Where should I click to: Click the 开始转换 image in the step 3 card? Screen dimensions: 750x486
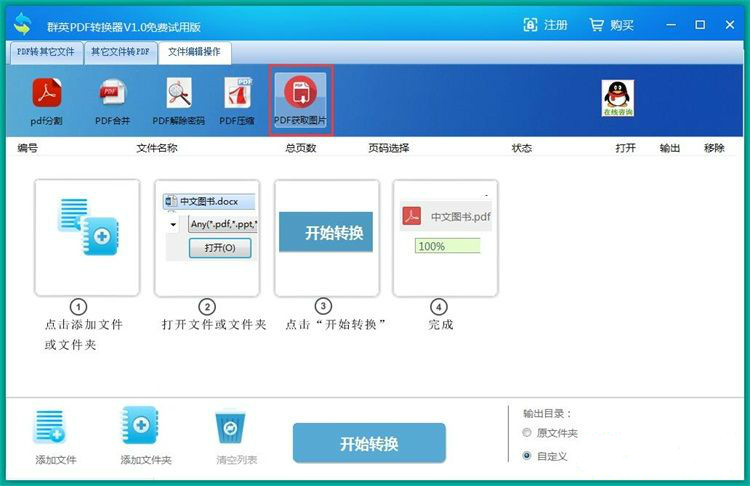(326, 232)
